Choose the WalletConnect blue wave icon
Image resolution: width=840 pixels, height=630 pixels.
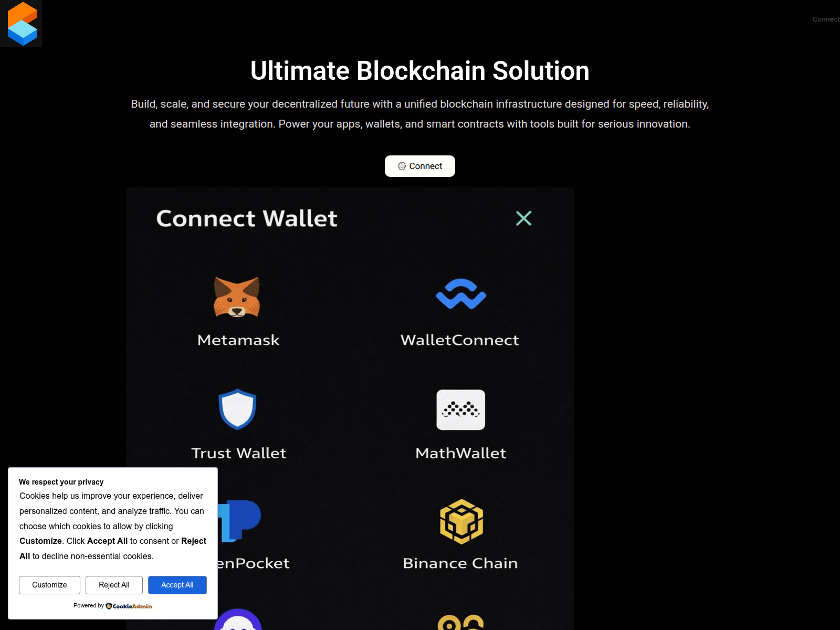pyautogui.click(x=461, y=294)
